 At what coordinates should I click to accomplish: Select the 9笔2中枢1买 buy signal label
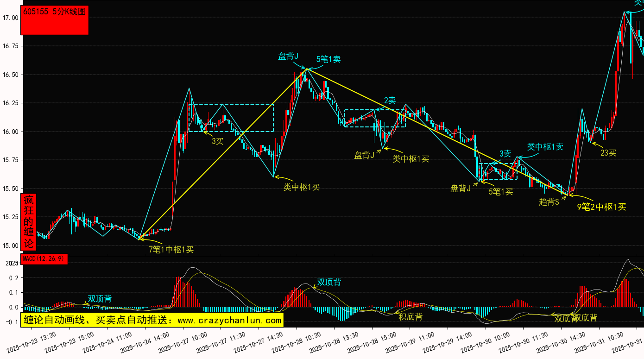pos(601,207)
